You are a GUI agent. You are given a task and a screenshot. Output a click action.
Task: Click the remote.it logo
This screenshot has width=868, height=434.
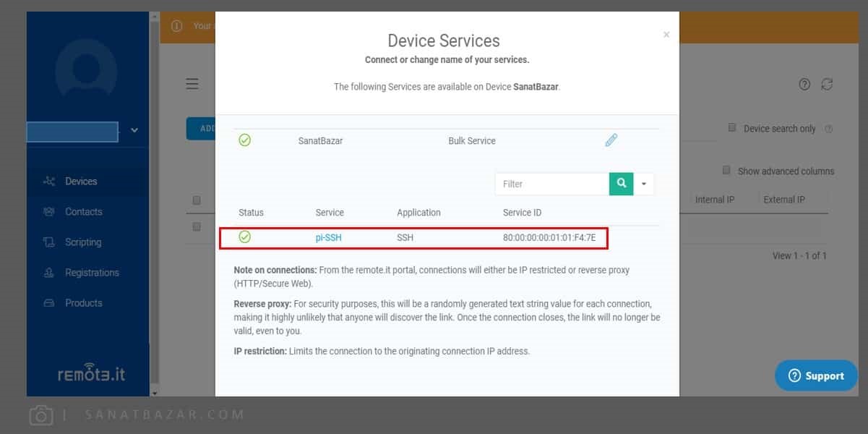point(92,372)
